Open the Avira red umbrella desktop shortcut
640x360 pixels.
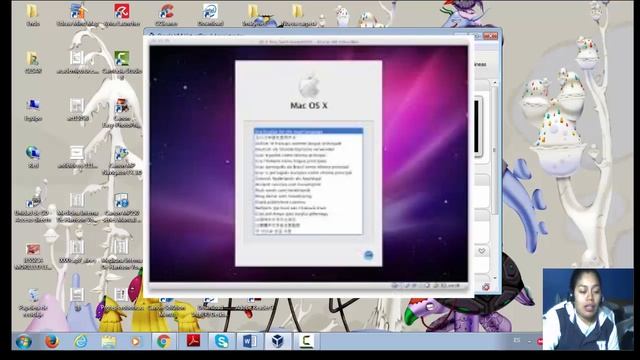click(x=122, y=15)
